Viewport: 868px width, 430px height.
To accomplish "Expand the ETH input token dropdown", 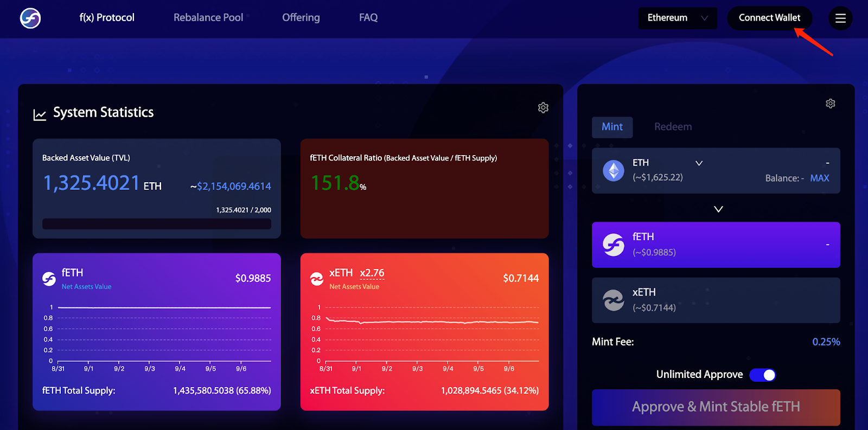I will point(699,163).
